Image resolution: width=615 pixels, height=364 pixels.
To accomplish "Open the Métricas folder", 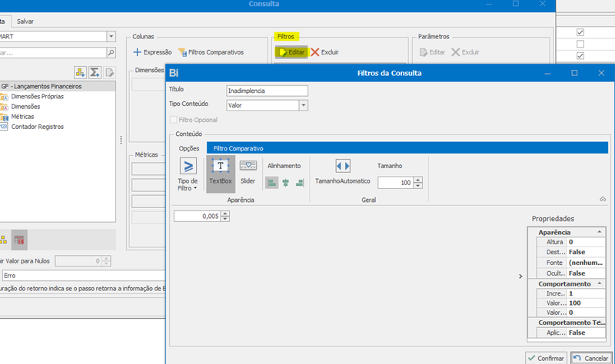I will click(x=22, y=117).
